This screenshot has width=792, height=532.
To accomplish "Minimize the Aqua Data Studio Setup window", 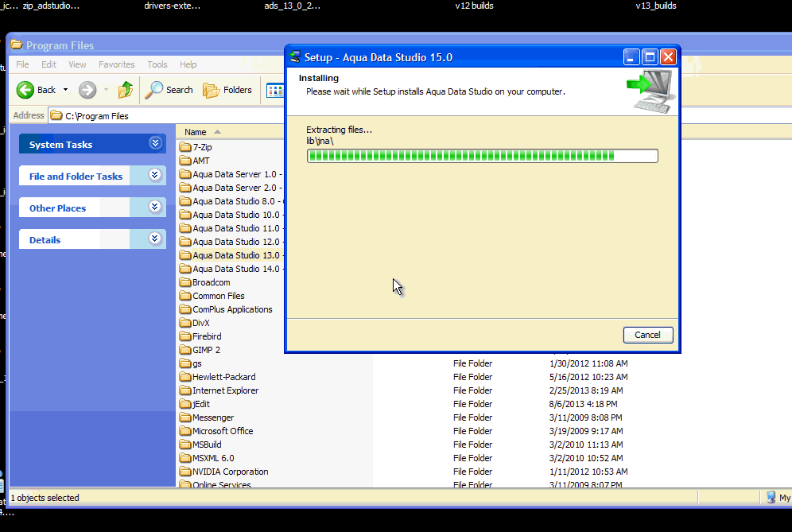I will pos(631,57).
